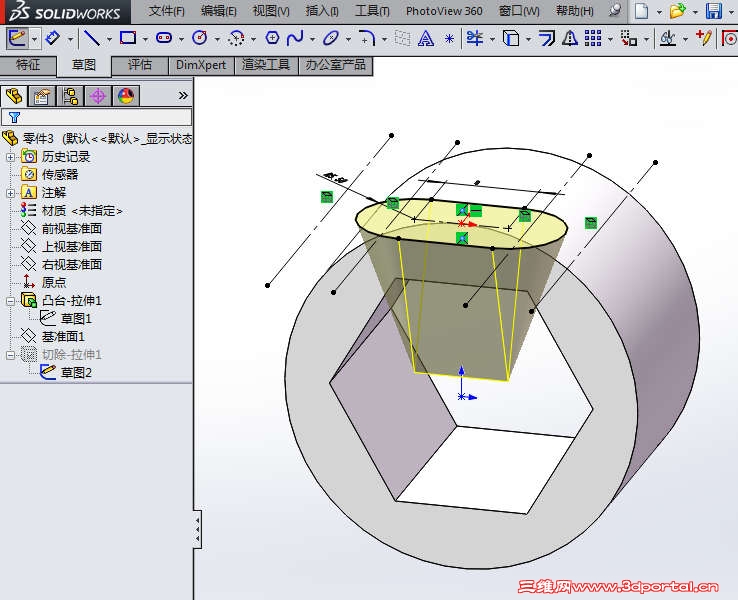Select the Linear Sketch Pattern tool
The width and height of the screenshot is (738, 600).
[593, 38]
